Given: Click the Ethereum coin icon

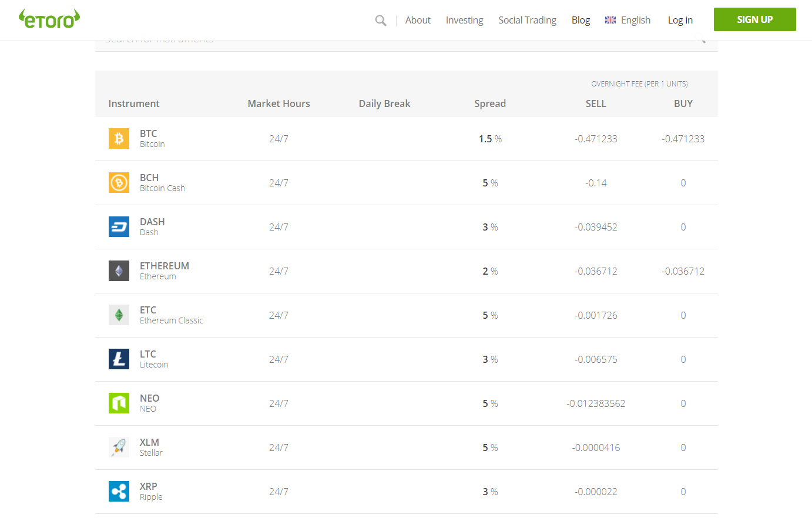Looking at the screenshot, I should [119, 271].
